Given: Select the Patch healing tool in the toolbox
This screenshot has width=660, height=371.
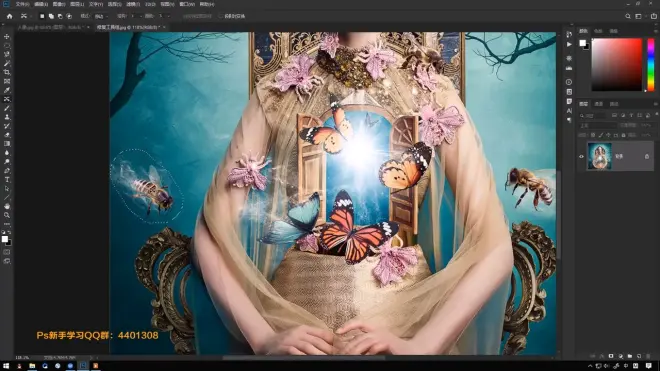Looking at the screenshot, I should 7,99.
